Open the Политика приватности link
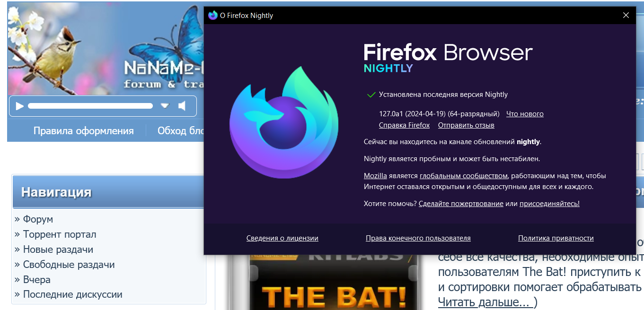Screen dimensions: 644x310 [556, 238]
